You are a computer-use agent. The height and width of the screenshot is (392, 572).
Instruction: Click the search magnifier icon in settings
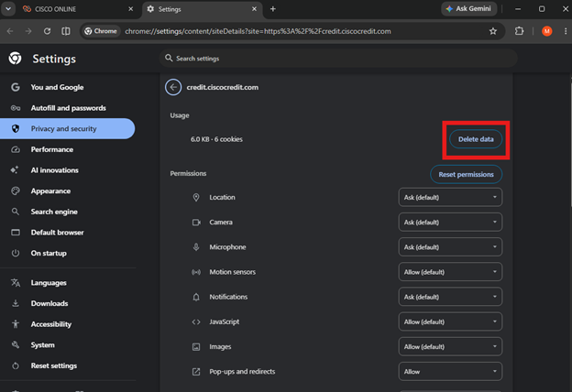coord(169,59)
